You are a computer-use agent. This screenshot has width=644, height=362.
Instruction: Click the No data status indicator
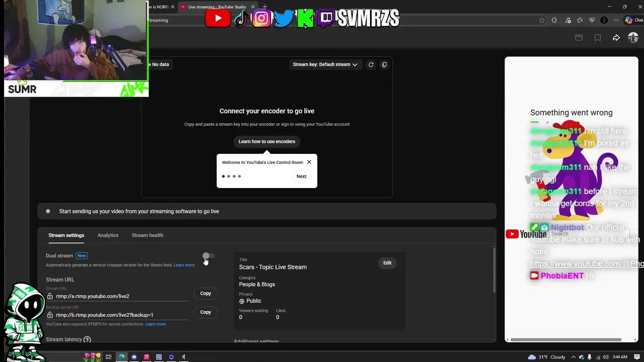point(158,64)
